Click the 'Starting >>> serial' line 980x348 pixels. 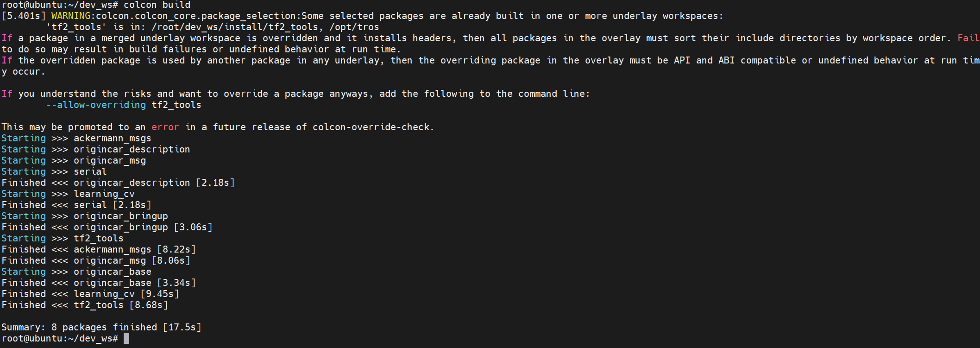pyautogui.click(x=54, y=172)
